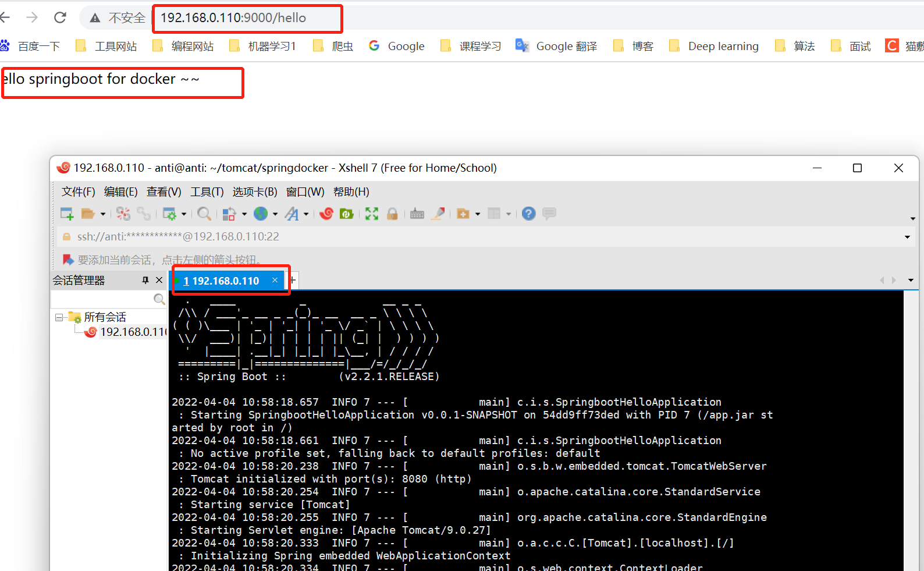Open session Properties gear-window icon
This screenshot has width=924, height=571.
click(169, 214)
